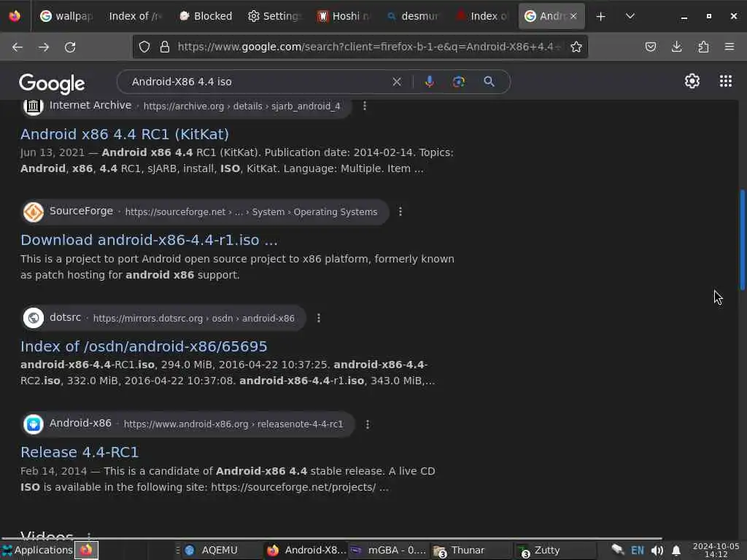Open the Applications menu in panel
The height and width of the screenshot is (560, 747).
pyautogui.click(x=37, y=550)
